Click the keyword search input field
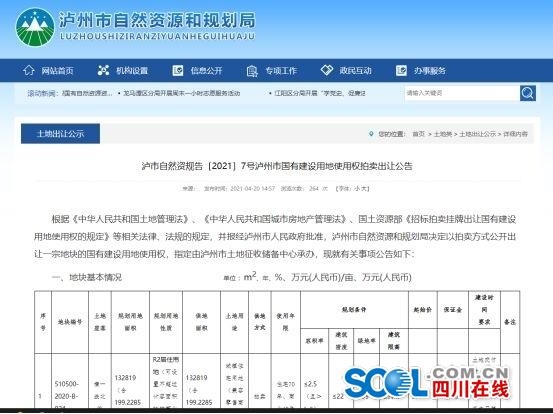The width and height of the screenshot is (553, 414). pos(462,93)
